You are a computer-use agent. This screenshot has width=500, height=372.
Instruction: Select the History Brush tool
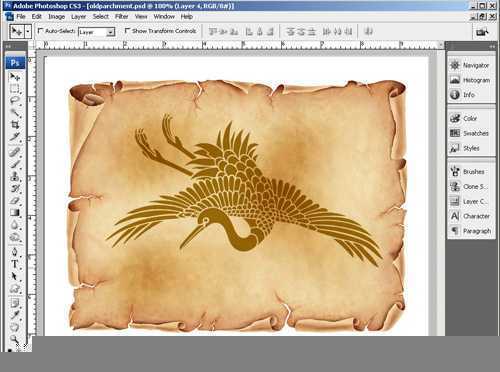(x=15, y=188)
